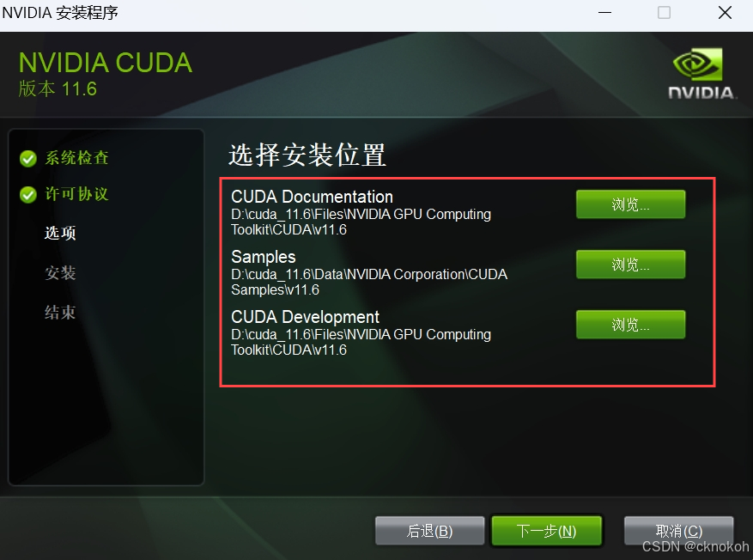Image resolution: width=753 pixels, height=560 pixels.
Task: Select the 许可协议 step in sidebar
Action: (x=76, y=194)
